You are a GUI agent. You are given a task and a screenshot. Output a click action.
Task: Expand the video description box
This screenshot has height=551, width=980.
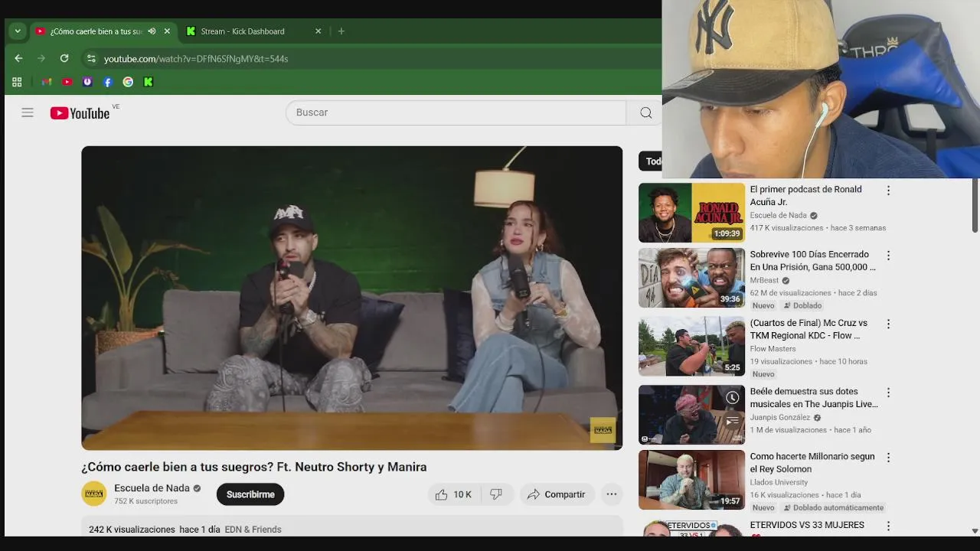352,527
